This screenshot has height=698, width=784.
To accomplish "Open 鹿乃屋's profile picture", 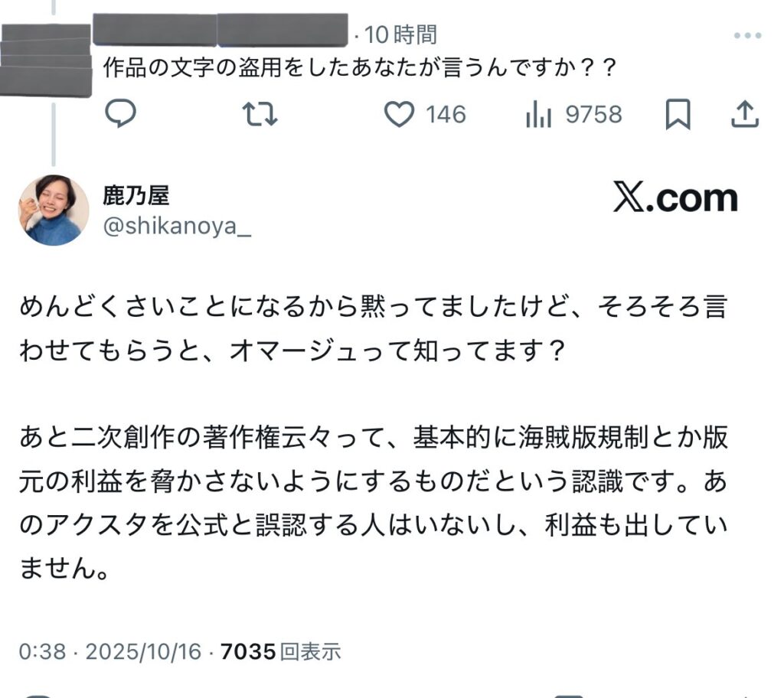I will coord(53,210).
